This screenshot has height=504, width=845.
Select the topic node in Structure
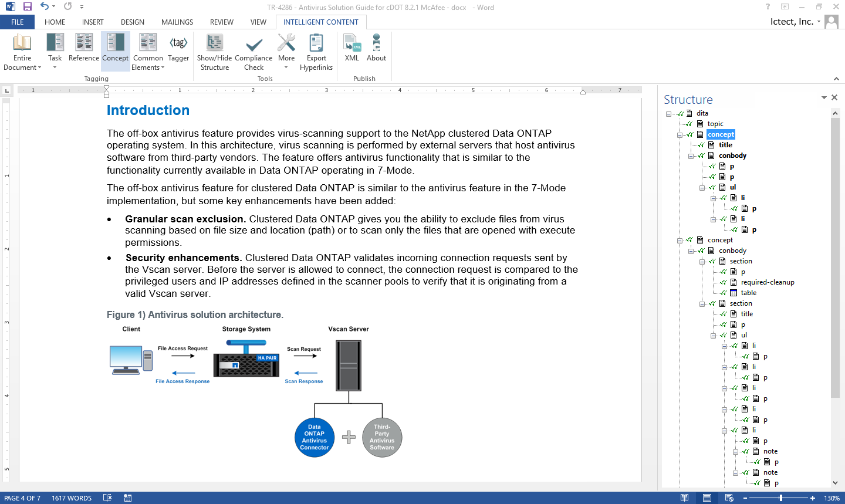coord(715,124)
